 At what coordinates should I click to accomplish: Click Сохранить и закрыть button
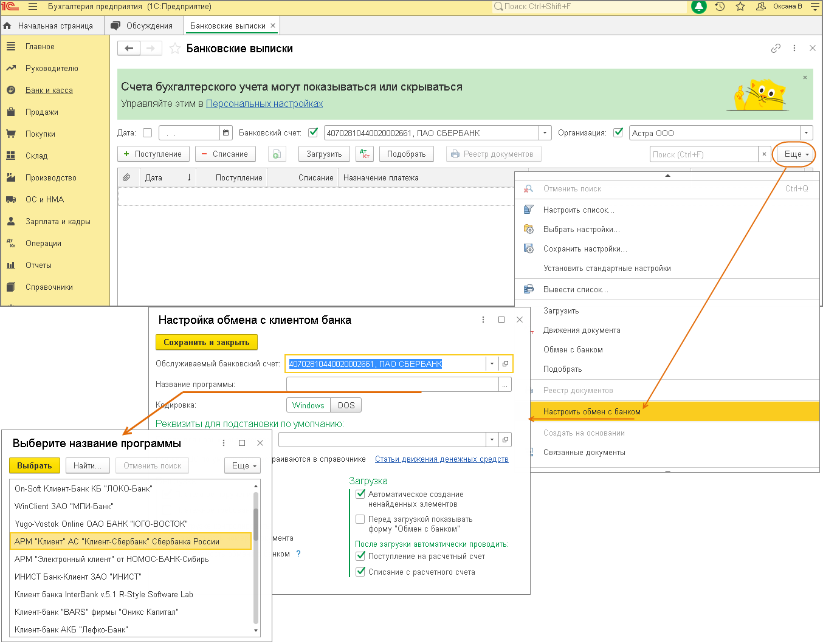click(207, 342)
